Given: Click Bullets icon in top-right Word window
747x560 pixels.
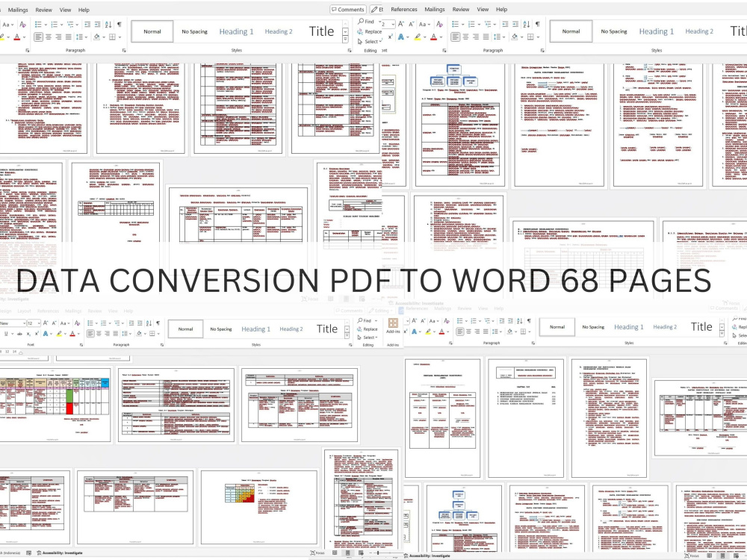Looking at the screenshot, I should click(x=456, y=25).
